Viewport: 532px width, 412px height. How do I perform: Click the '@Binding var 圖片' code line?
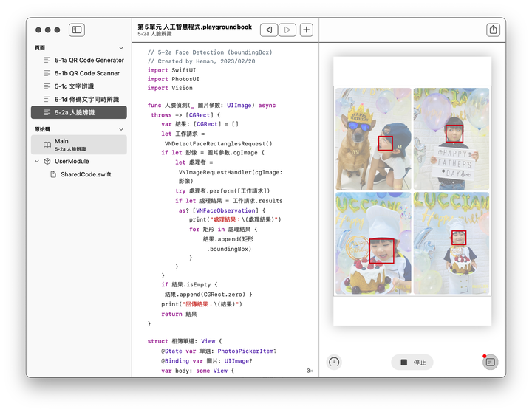pos(207,361)
